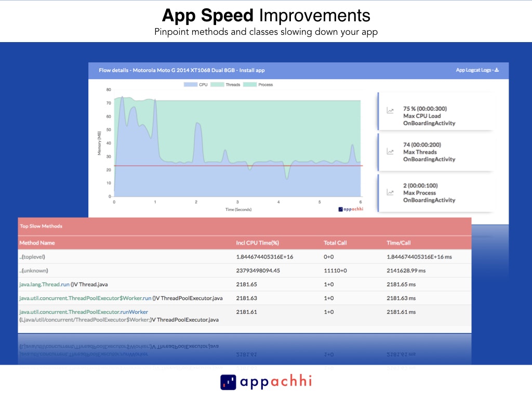Open ThreadPoolExecutor$Worker.run method link
Viewport: 532px width, 399px height.
(85, 298)
